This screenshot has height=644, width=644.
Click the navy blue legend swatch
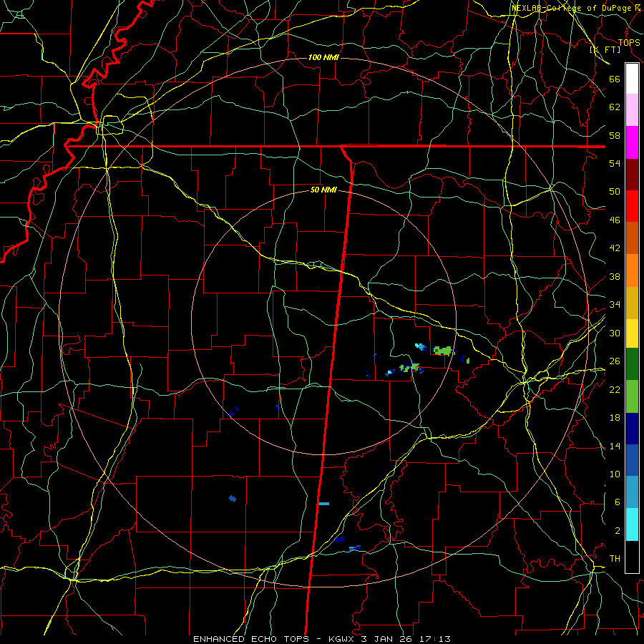click(632, 429)
